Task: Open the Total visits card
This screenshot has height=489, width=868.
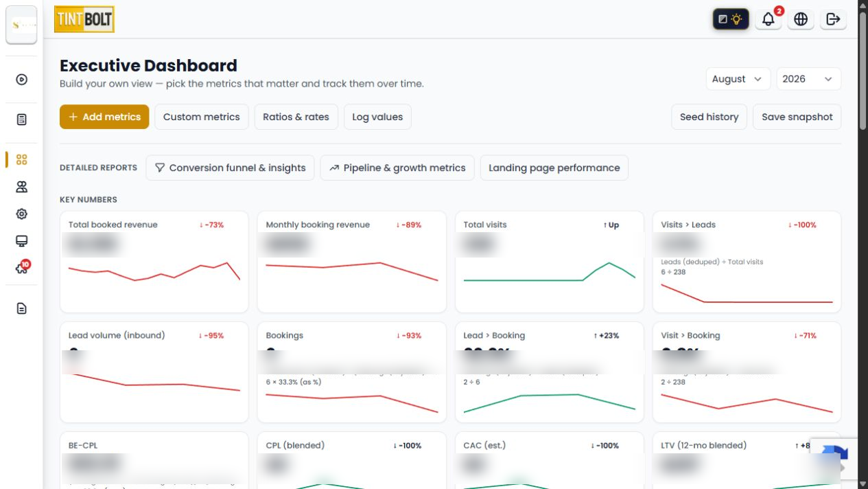Action: pyautogui.click(x=550, y=262)
